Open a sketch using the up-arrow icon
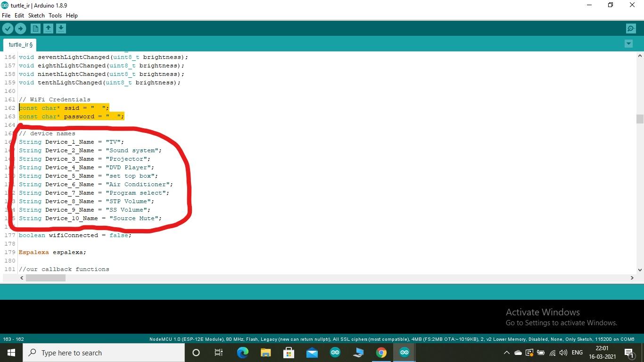Screen dimensions: 644x362 (x=48, y=28)
